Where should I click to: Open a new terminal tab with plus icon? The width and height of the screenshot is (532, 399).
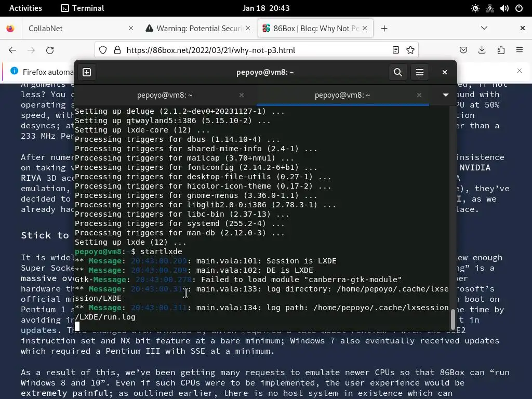(87, 72)
